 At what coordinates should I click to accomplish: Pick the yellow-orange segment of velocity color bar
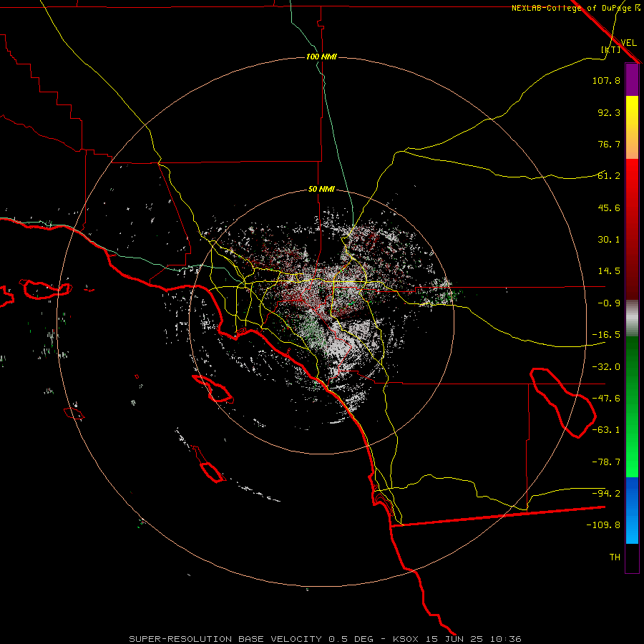(632, 127)
